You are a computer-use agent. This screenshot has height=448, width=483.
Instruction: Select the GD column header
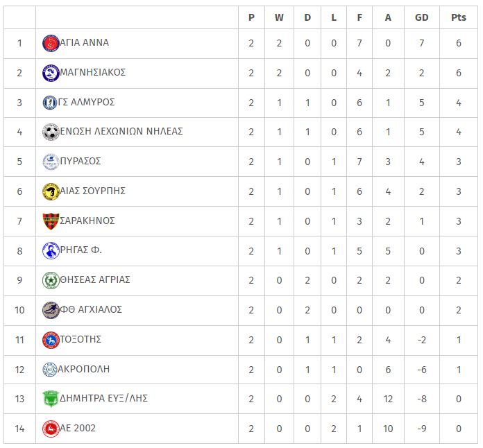tap(421, 17)
